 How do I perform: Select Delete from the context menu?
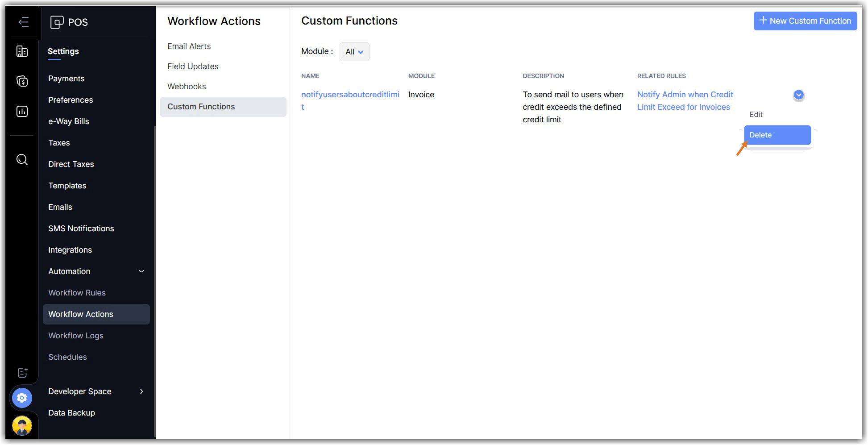pyautogui.click(x=777, y=135)
